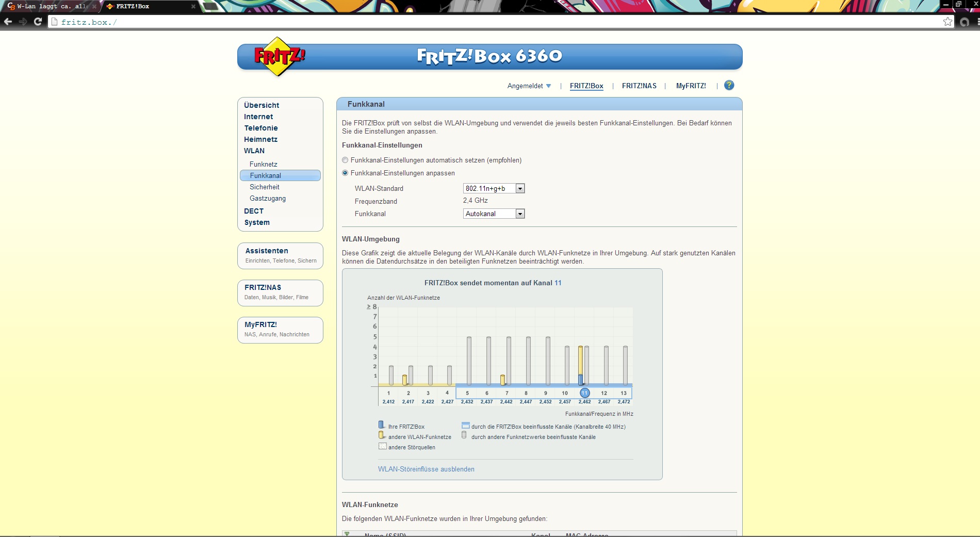Image resolution: width=980 pixels, height=537 pixels.
Task: Click the Kanalbreite 40 MHz legend swatch
Action: pyautogui.click(x=466, y=426)
